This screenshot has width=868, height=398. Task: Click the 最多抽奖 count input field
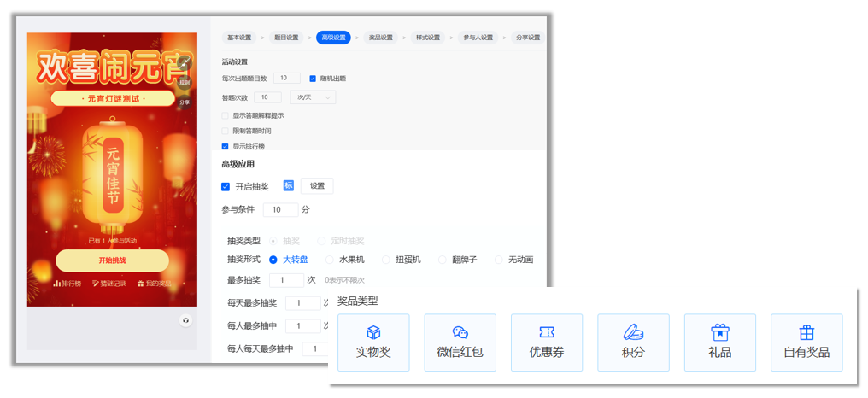coord(287,280)
